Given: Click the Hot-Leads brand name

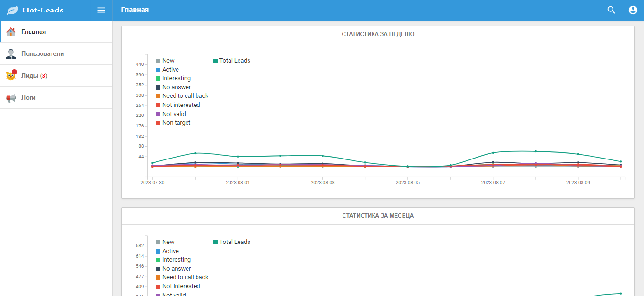Looking at the screenshot, I should [x=42, y=10].
